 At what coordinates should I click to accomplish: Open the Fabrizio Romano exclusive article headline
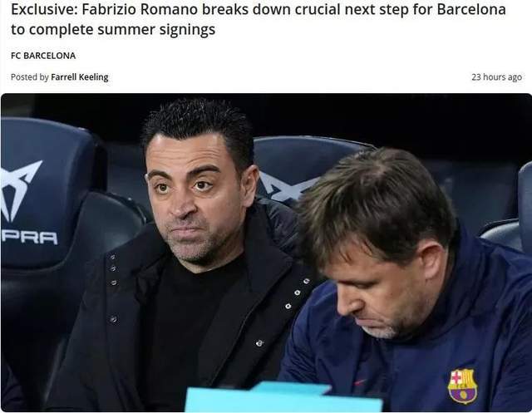(x=259, y=19)
